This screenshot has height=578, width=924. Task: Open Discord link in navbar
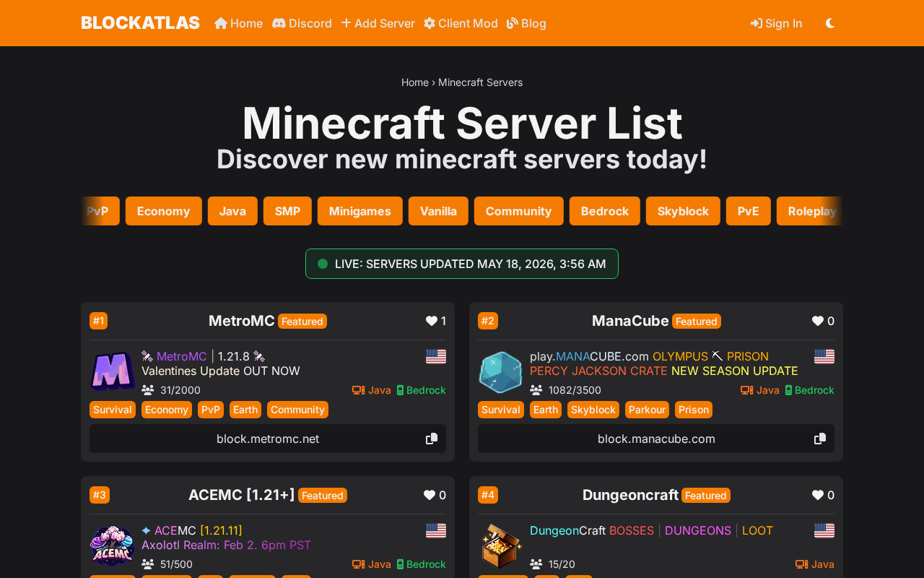click(302, 23)
